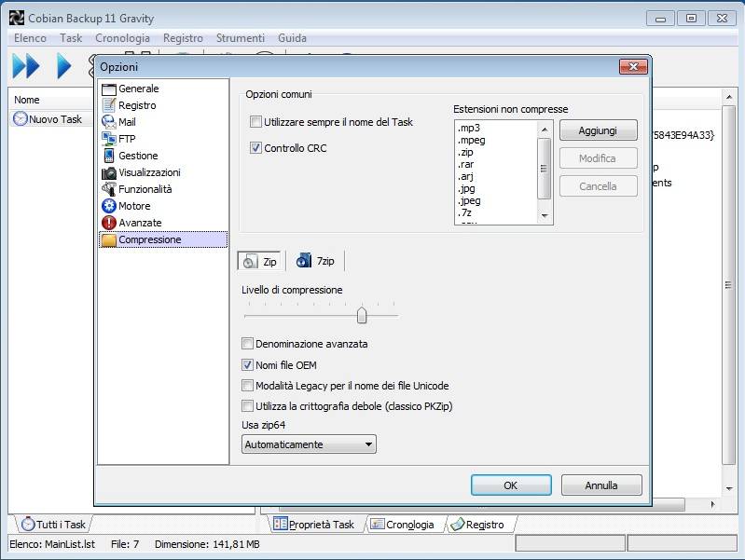
Task: Toggle the Nomi file OEM checkbox
Action: coord(248,365)
